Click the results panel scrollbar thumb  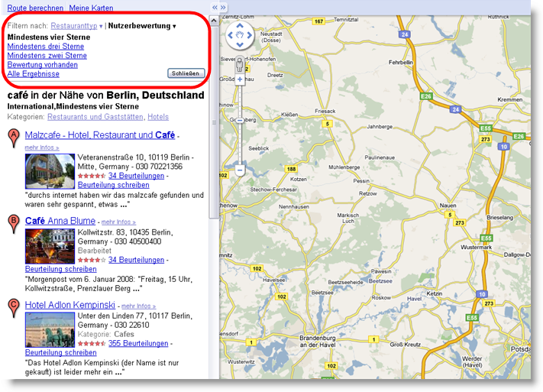(x=214, y=122)
